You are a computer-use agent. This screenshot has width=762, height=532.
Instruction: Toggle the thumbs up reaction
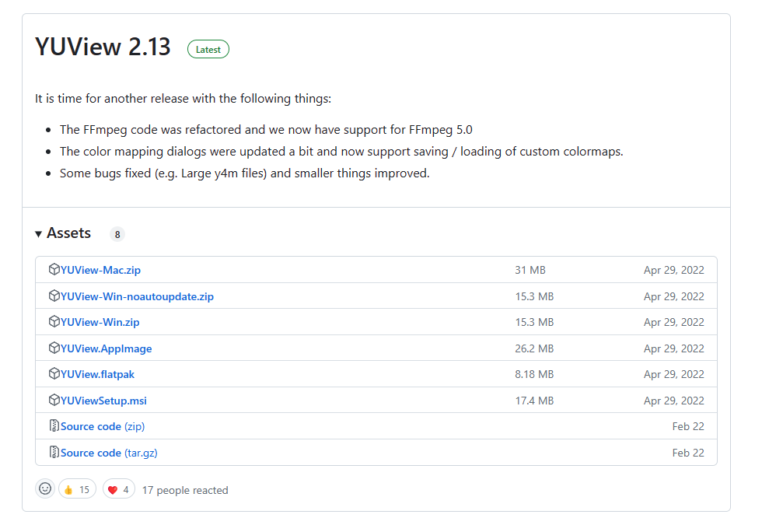point(77,489)
